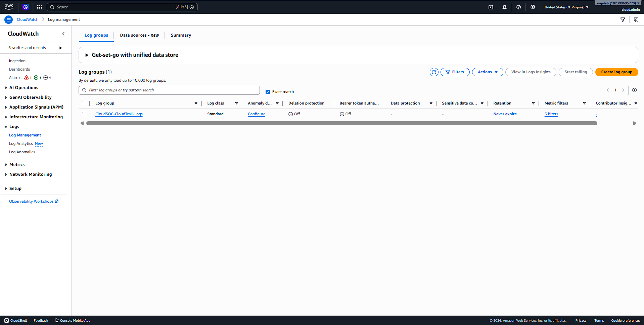Screen dimensions: 644x325
Task: Focus the top AWS Search box
Action: 122,7
